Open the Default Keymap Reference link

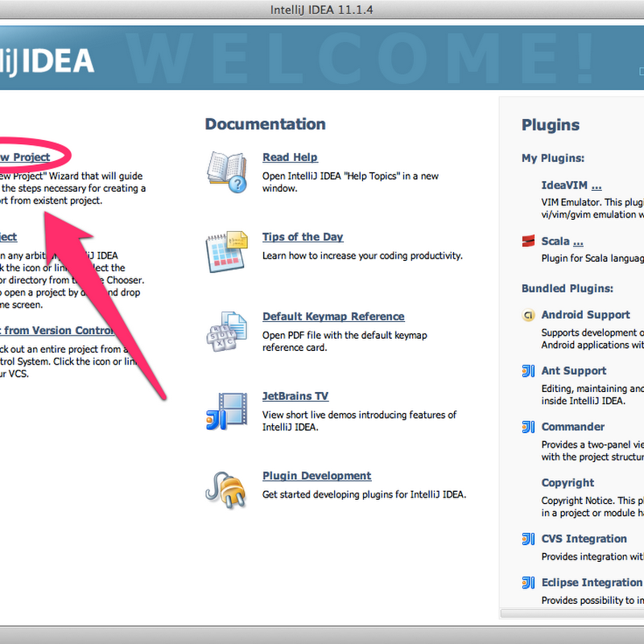333,316
